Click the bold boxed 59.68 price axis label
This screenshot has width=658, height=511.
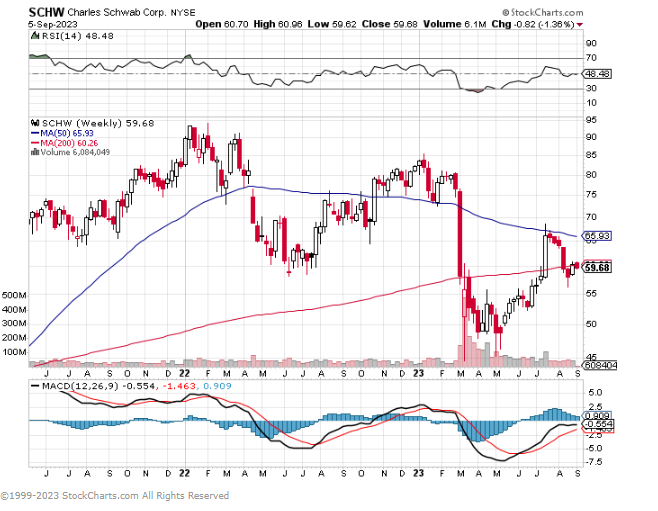(x=597, y=268)
